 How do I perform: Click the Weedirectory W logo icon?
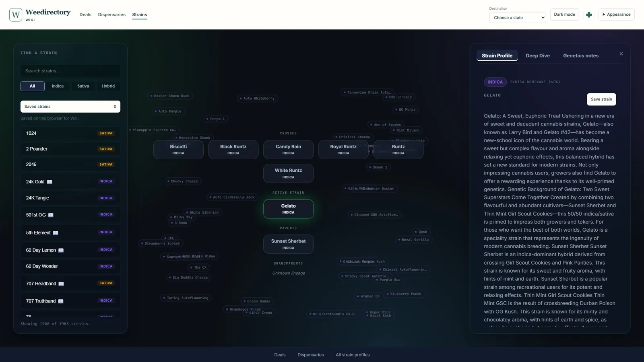pyautogui.click(x=16, y=15)
